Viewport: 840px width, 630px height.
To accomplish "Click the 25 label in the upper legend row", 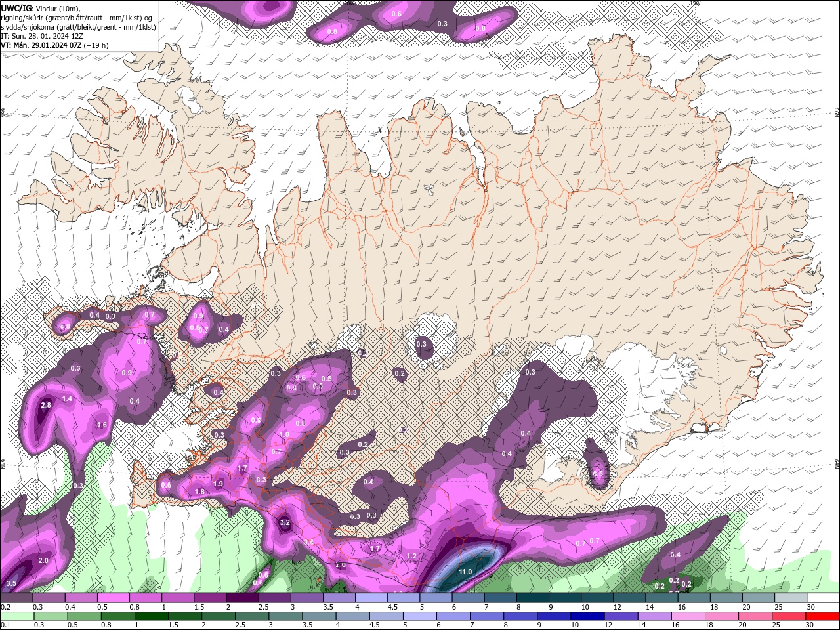I will pyautogui.click(x=778, y=608).
